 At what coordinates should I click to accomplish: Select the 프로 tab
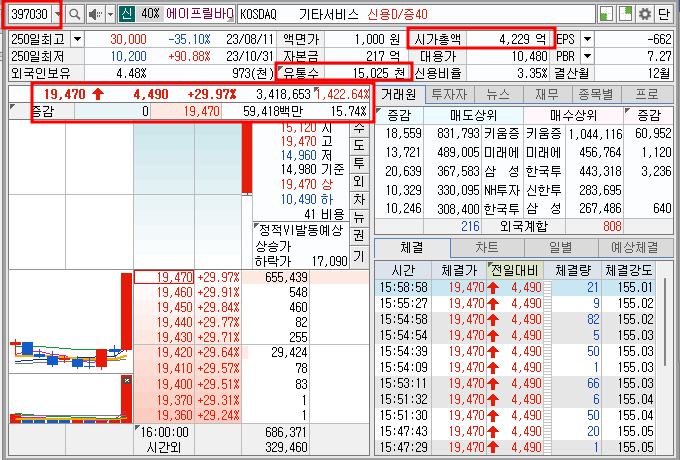(x=647, y=94)
